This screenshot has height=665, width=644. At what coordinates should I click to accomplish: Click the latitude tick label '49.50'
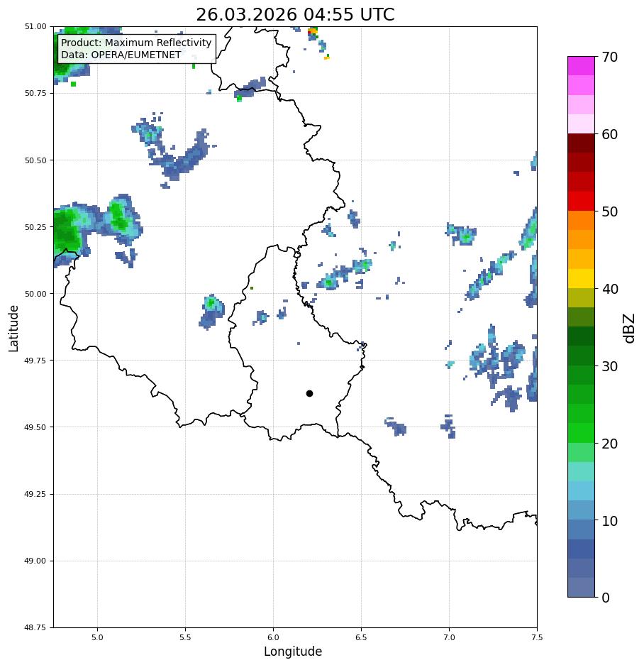[x=35, y=427]
